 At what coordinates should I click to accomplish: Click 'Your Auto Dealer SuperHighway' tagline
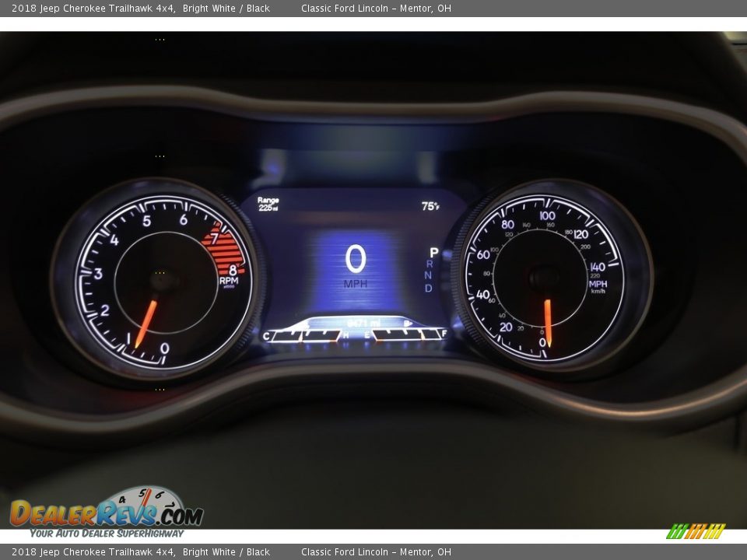(x=107, y=534)
